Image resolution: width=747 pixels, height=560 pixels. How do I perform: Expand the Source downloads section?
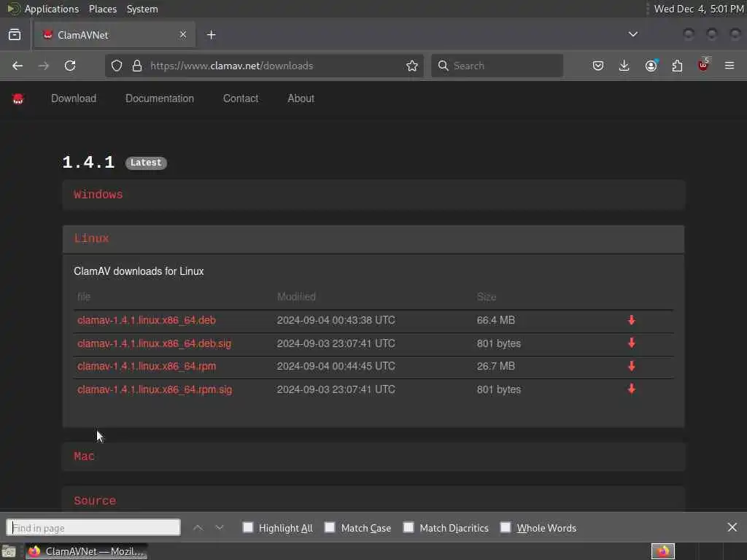(373, 499)
